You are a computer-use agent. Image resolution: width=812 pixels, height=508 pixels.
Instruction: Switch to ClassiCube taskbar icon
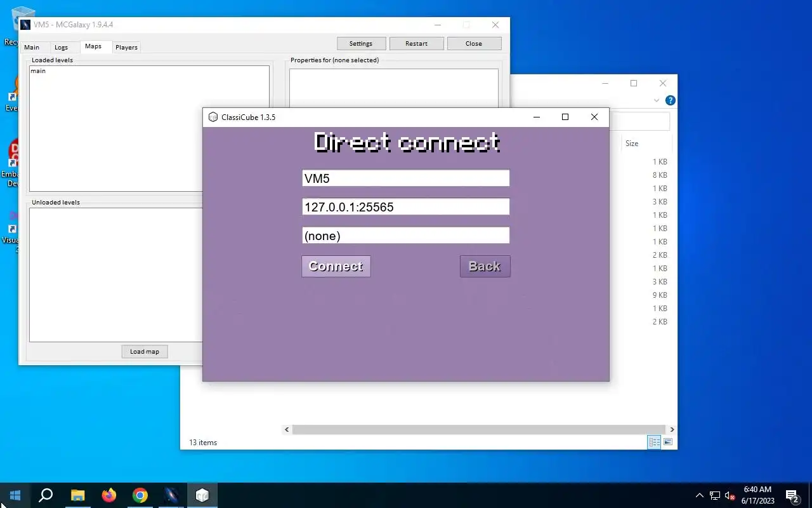pos(202,495)
